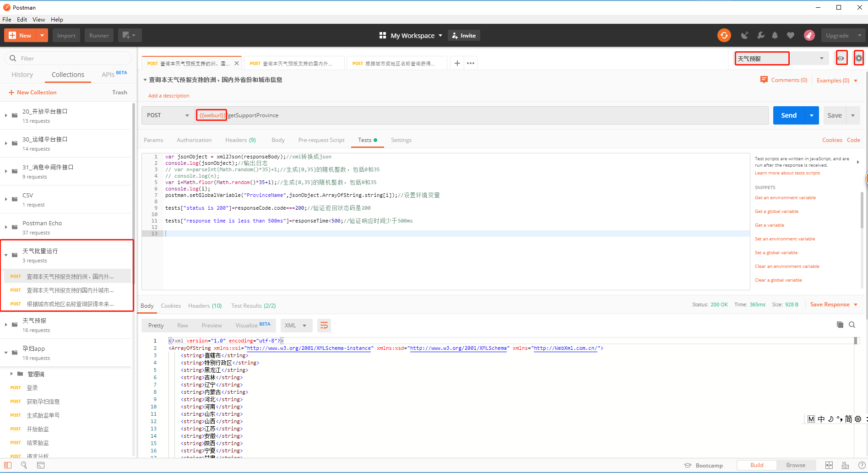The height and width of the screenshot is (473, 868).
Task: Expand the Postman Echo collection
Action: tap(6, 227)
